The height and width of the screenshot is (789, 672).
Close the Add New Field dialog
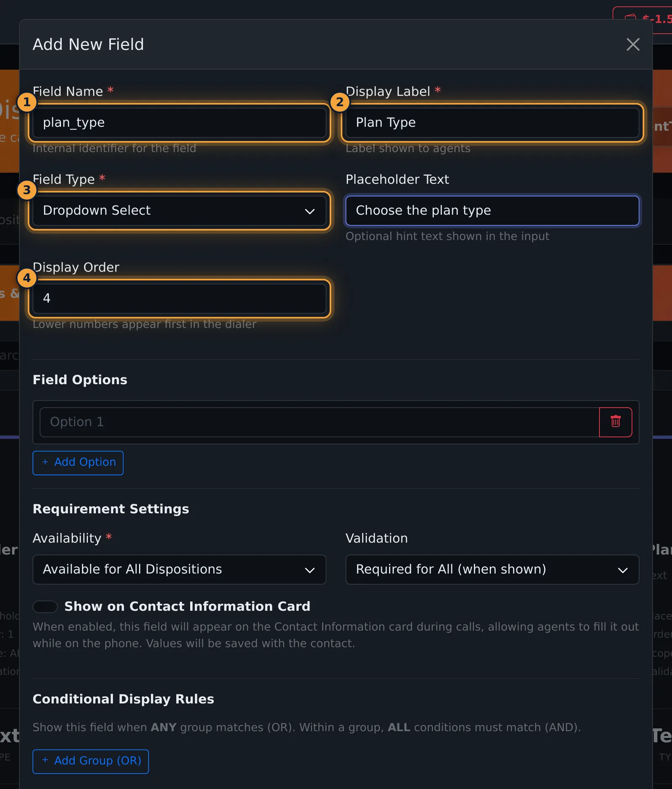(x=633, y=45)
